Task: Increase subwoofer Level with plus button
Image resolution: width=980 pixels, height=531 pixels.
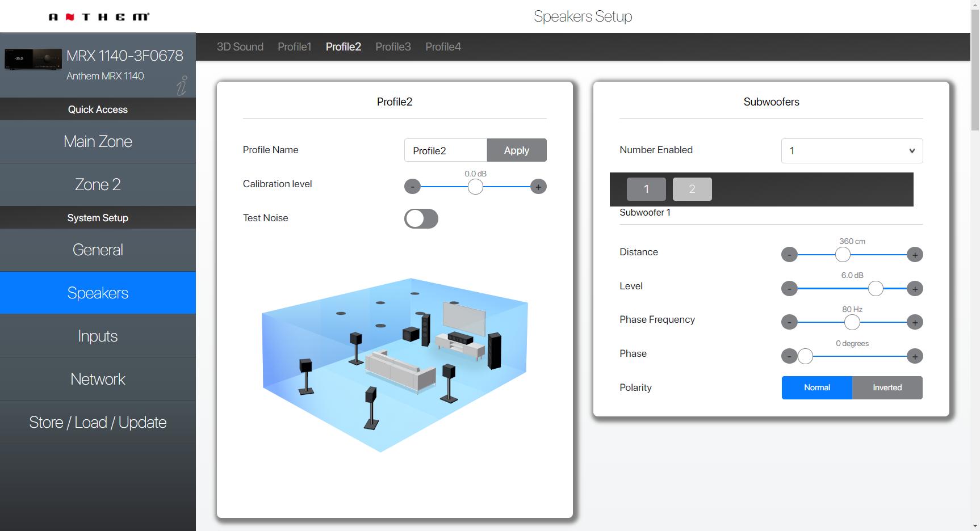Action: (915, 289)
